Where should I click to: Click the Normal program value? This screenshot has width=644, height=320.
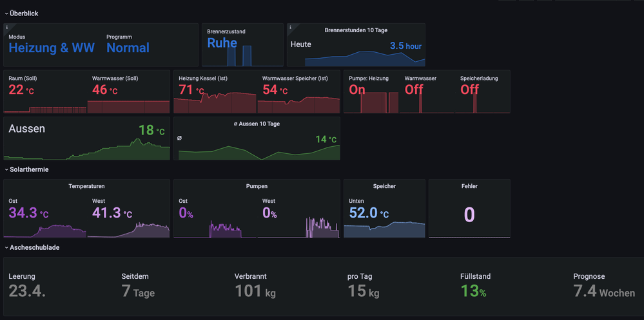point(128,48)
